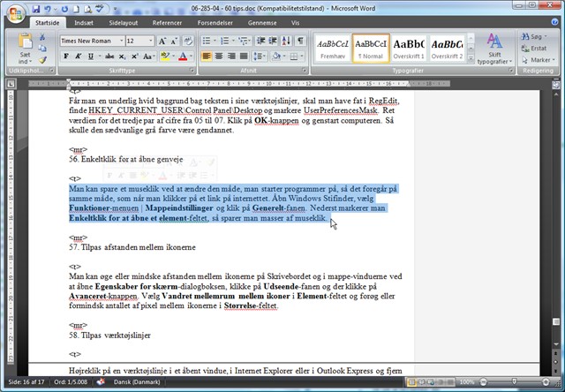Toggle Italic formatting (K button)
Screen dimensions: 565x392
[79, 57]
